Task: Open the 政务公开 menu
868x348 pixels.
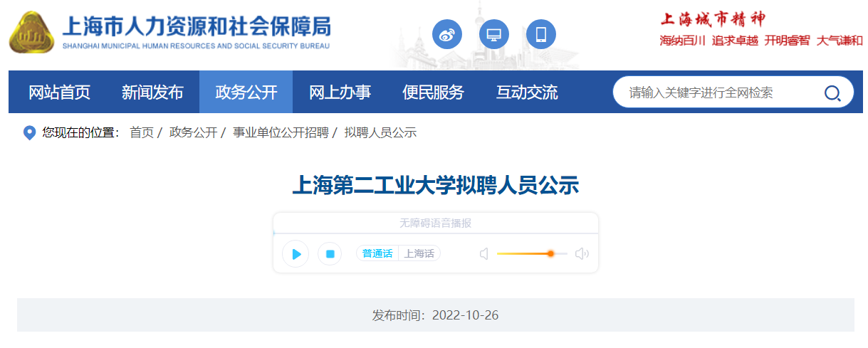Action: [x=246, y=92]
